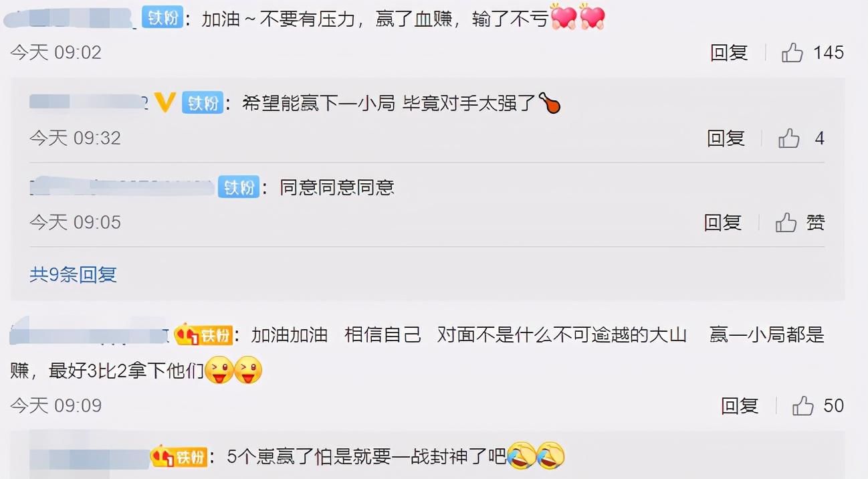Click 铁粉 badge beside 5个崽赢了 comment
This screenshot has height=479, width=868.
179,457
